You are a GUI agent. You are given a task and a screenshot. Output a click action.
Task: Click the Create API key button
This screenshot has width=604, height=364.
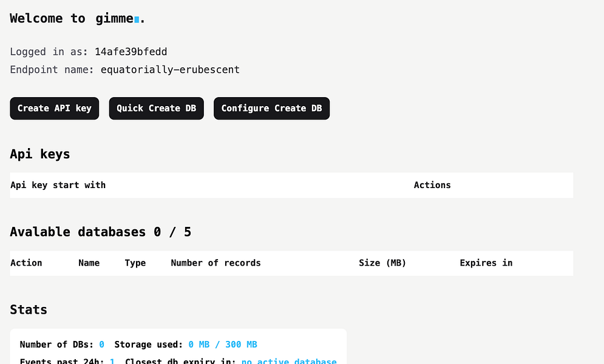54,109
